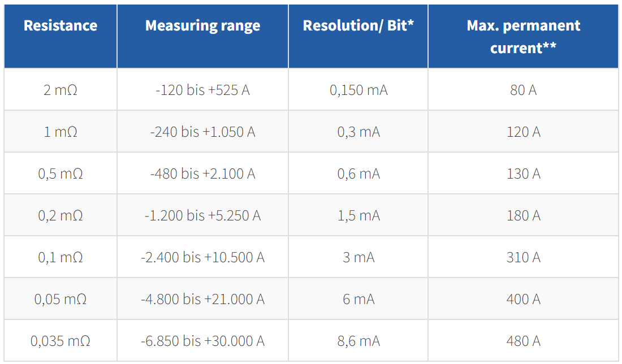Screen dimensions: 622x364
Task: Click the 80 A max current cell
Action: (523, 90)
